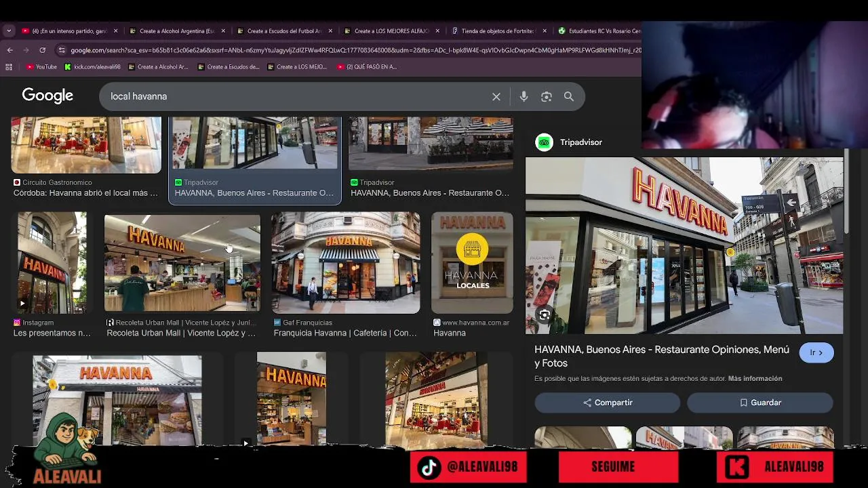Open the patio-umbrella Tripadvisor HAVANNA thumbnail
Viewport: 868px width, 488px height.
tap(431, 143)
